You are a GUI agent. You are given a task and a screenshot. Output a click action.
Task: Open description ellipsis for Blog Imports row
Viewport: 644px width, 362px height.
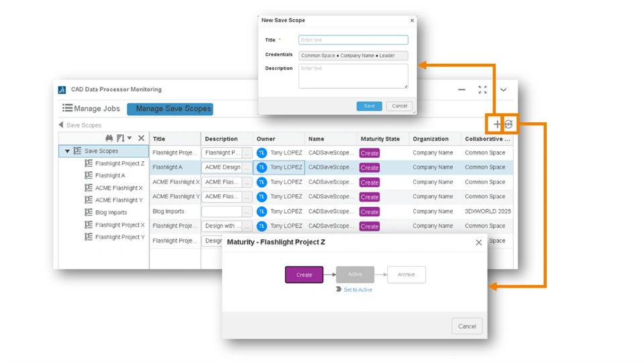pyautogui.click(x=247, y=212)
